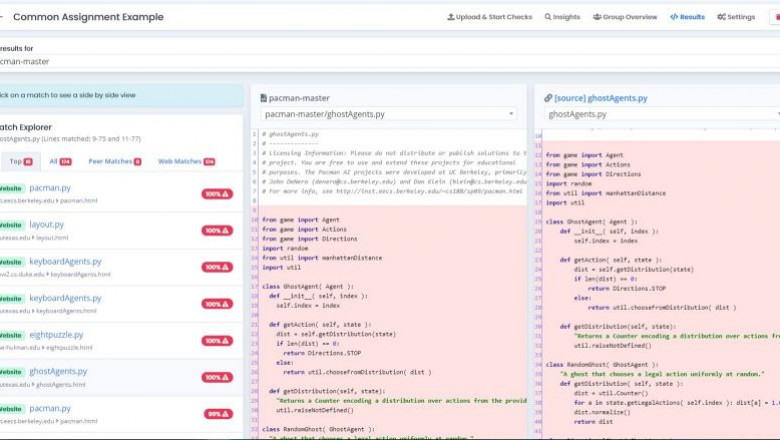Click the 100% warning badge for layout.py
Image resolution: width=780 pixels, height=440 pixels.
click(217, 231)
